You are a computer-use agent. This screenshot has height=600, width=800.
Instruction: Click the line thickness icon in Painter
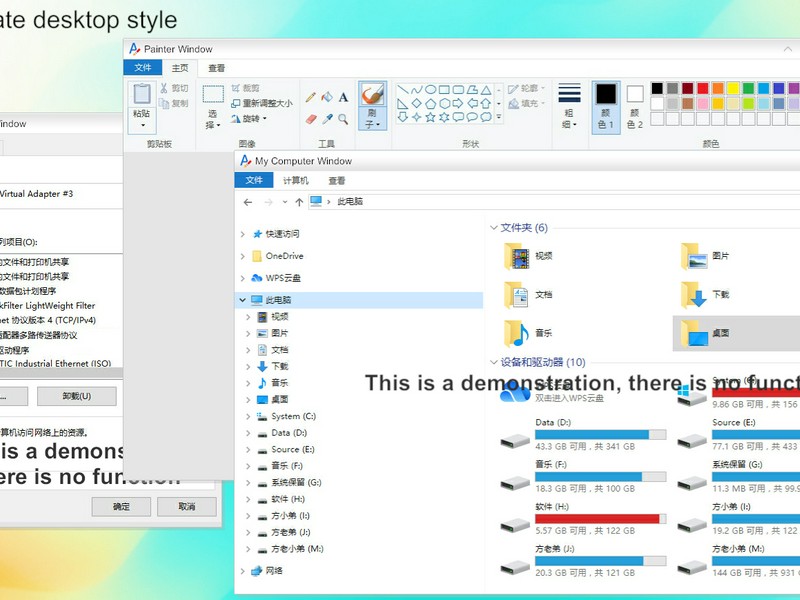click(x=569, y=93)
